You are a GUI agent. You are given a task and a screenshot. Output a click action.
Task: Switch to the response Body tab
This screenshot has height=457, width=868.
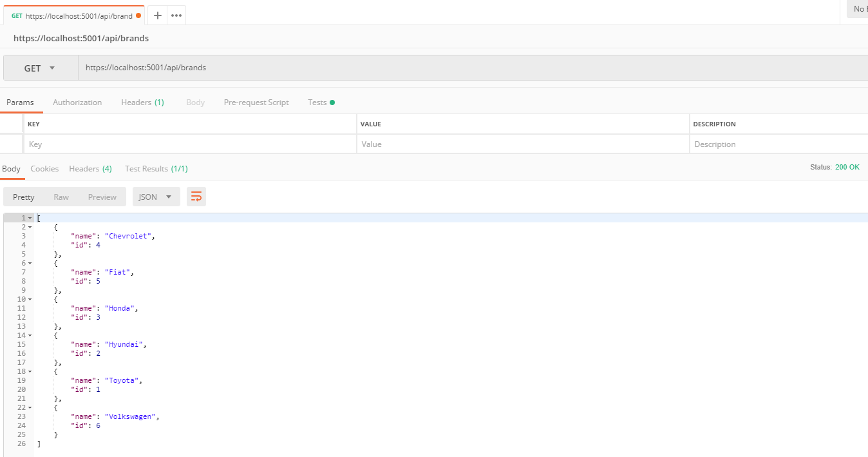coord(12,169)
